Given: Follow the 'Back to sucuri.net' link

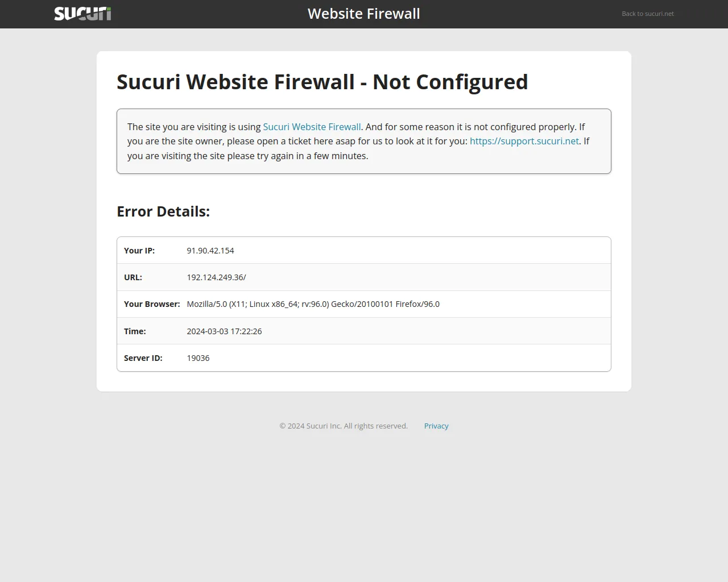Looking at the screenshot, I should click(647, 14).
